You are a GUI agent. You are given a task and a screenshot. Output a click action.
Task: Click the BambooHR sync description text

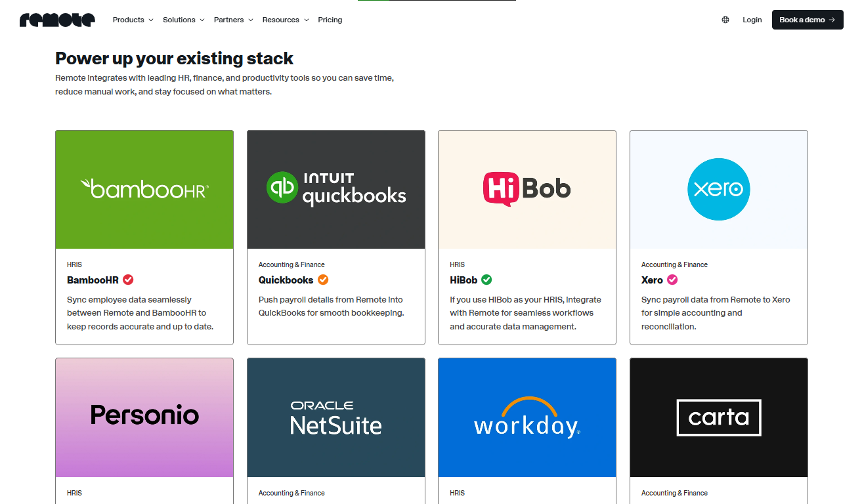(140, 313)
